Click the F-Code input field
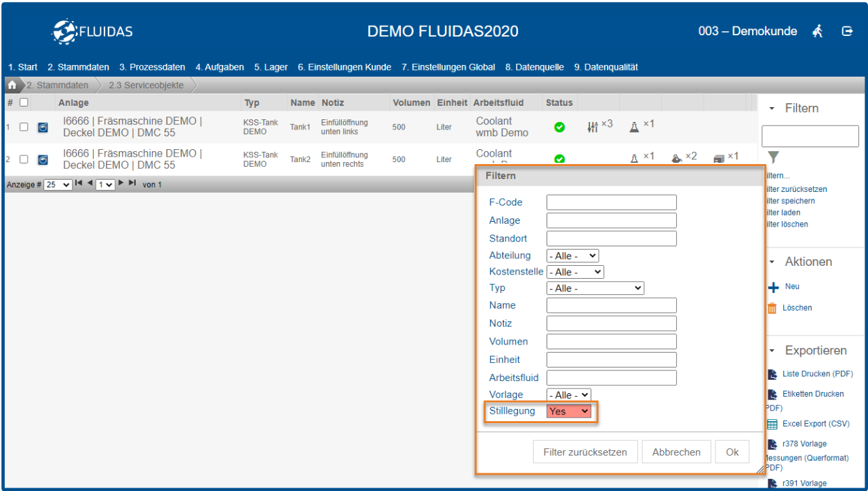The image size is (868, 491). tap(611, 202)
